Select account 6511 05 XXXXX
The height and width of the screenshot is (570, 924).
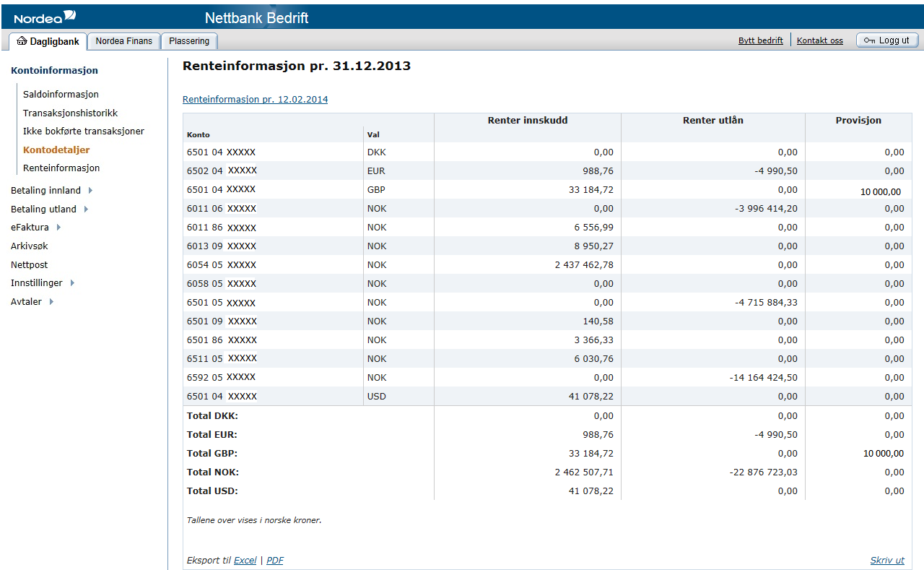pyautogui.click(x=222, y=359)
